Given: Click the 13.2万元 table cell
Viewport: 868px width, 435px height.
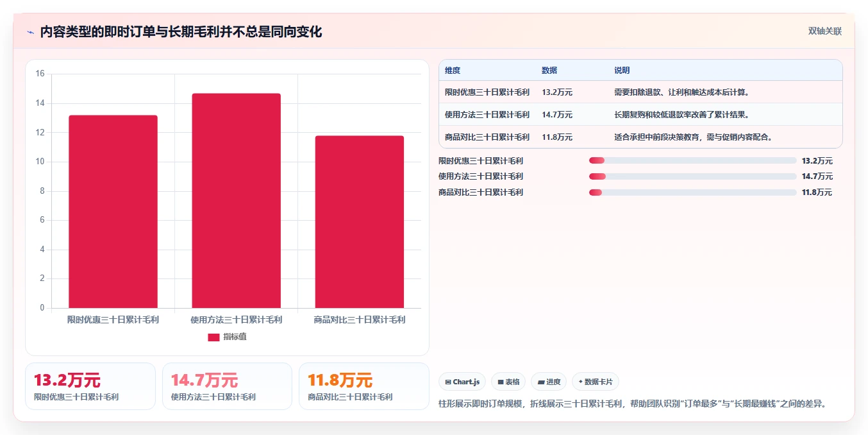Looking at the screenshot, I should click(557, 92).
